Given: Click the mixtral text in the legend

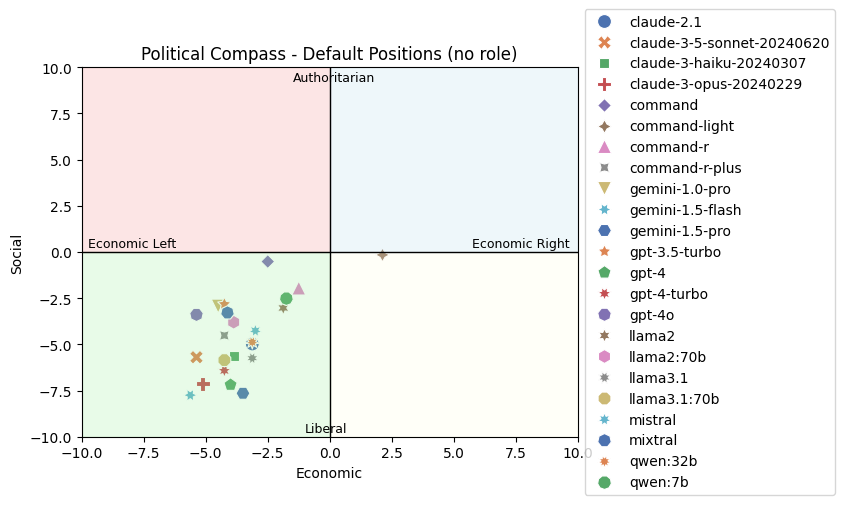Looking at the screenshot, I should point(653,441).
